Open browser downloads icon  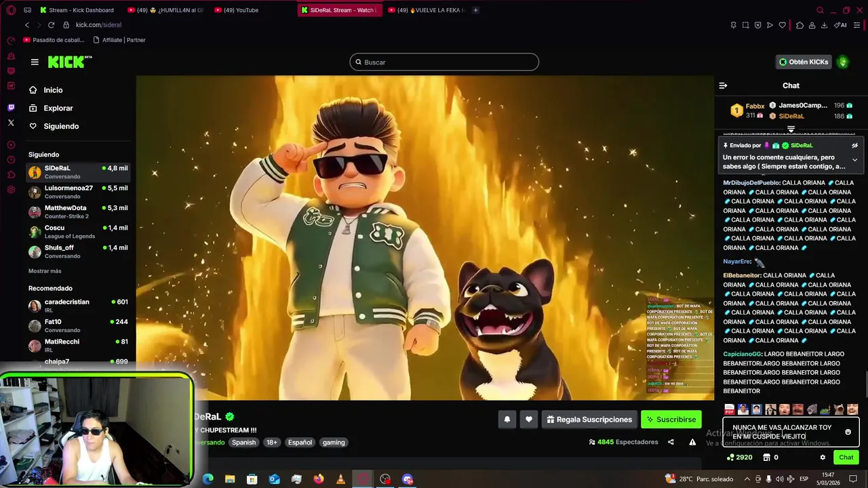pyautogui.click(x=824, y=25)
